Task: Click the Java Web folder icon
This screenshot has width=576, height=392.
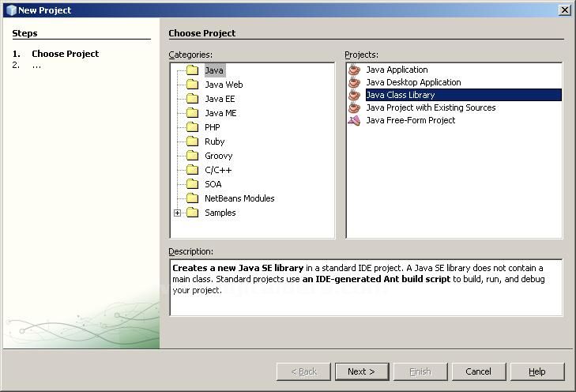Action: [x=192, y=85]
